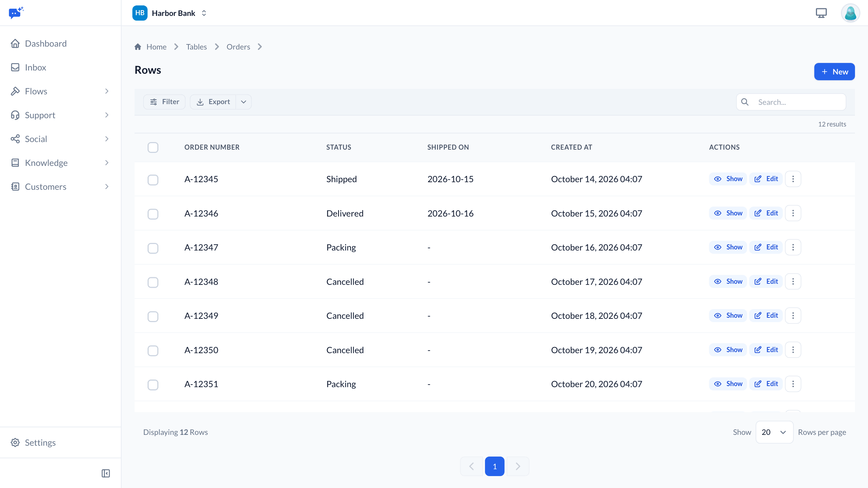
Task: Check the box for order A-12350
Action: pyautogui.click(x=153, y=351)
